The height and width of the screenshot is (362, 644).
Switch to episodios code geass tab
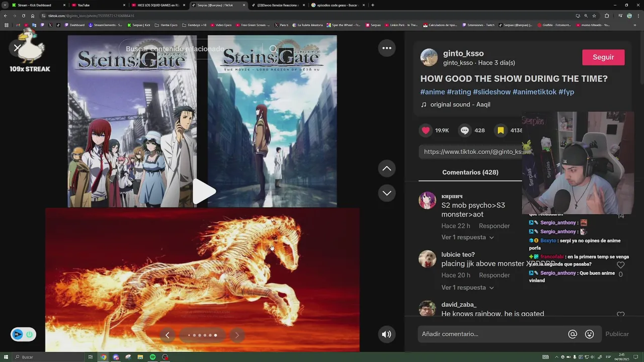337,5
